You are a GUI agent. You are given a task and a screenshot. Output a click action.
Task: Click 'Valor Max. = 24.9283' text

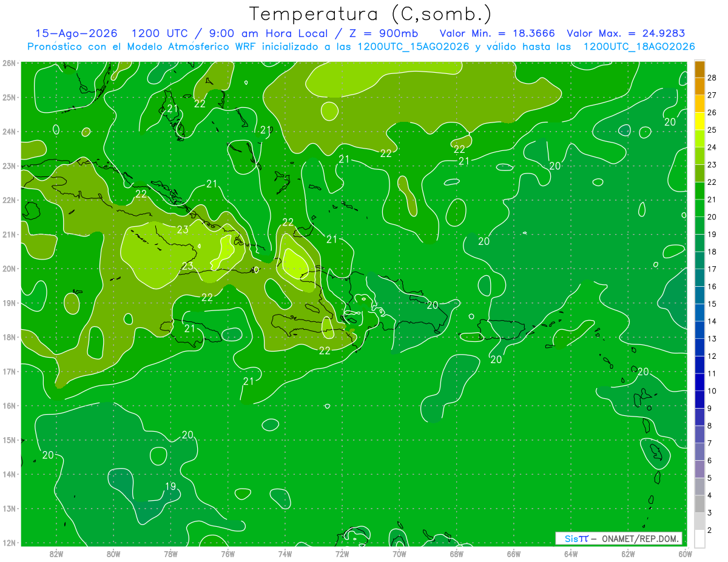(625, 33)
